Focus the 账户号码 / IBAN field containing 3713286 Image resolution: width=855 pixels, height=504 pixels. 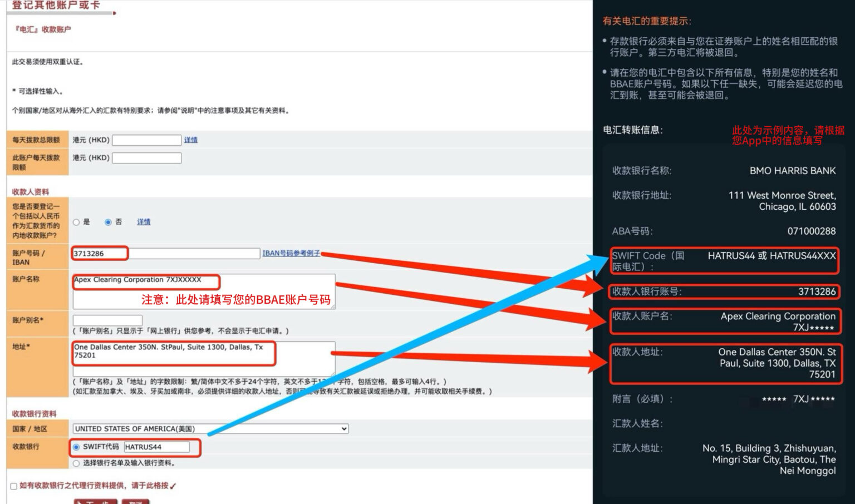pyautogui.click(x=166, y=254)
